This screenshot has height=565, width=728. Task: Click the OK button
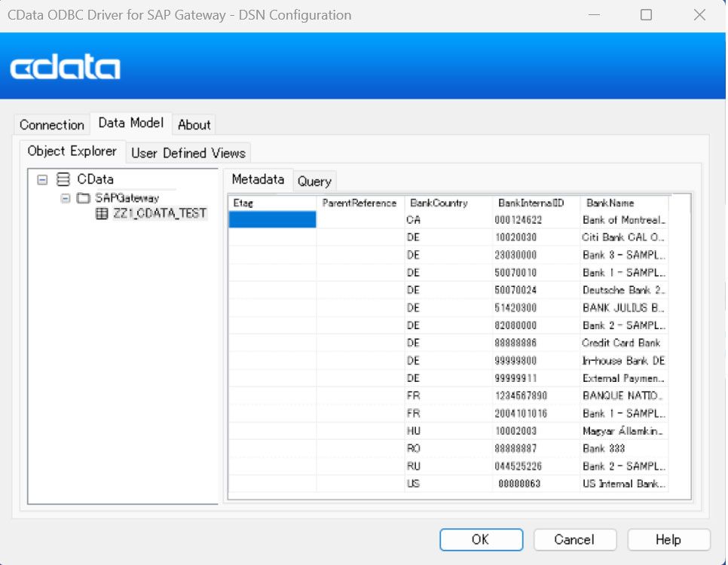click(481, 539)
